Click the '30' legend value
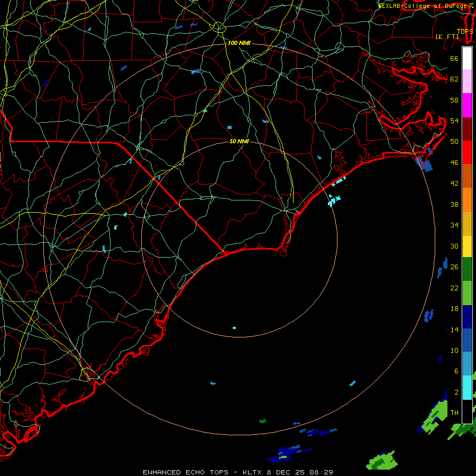This screenshot has width=476, height=476. 454,246
